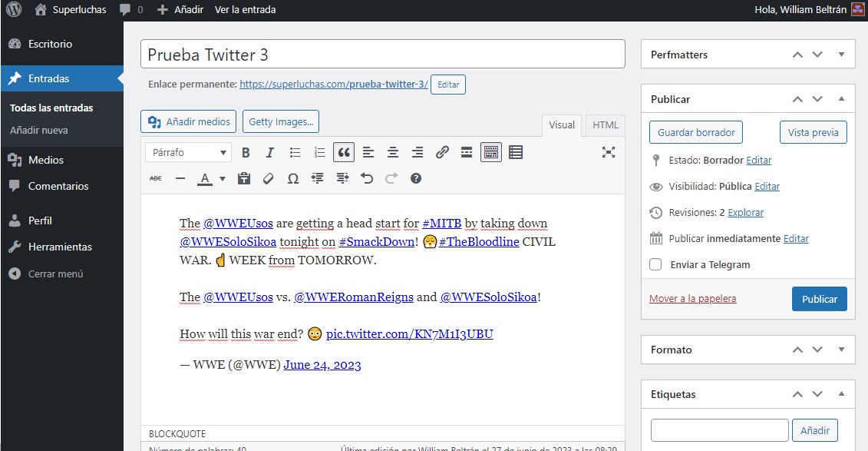
Task: Insert a numbered list
Action: coord(319,152)
